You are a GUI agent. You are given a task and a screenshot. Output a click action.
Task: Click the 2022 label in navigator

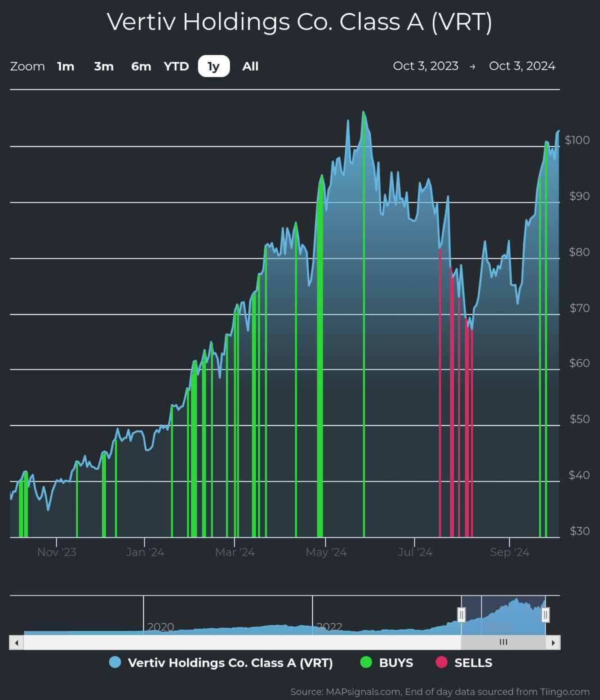coord(330,627)
